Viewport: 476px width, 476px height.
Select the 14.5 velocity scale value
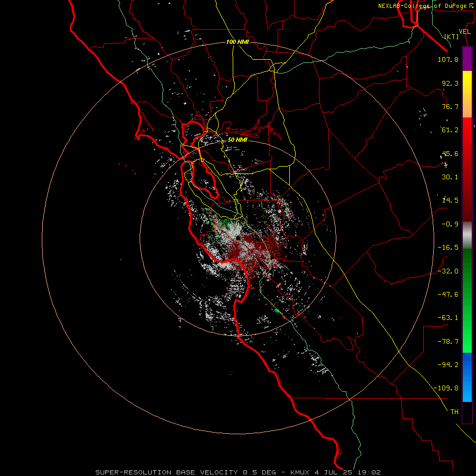(450, 200)
